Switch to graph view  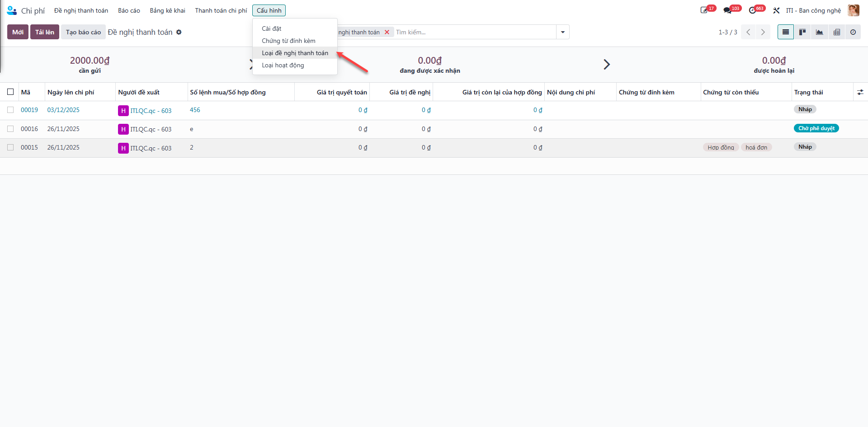[x=819, y=32]
